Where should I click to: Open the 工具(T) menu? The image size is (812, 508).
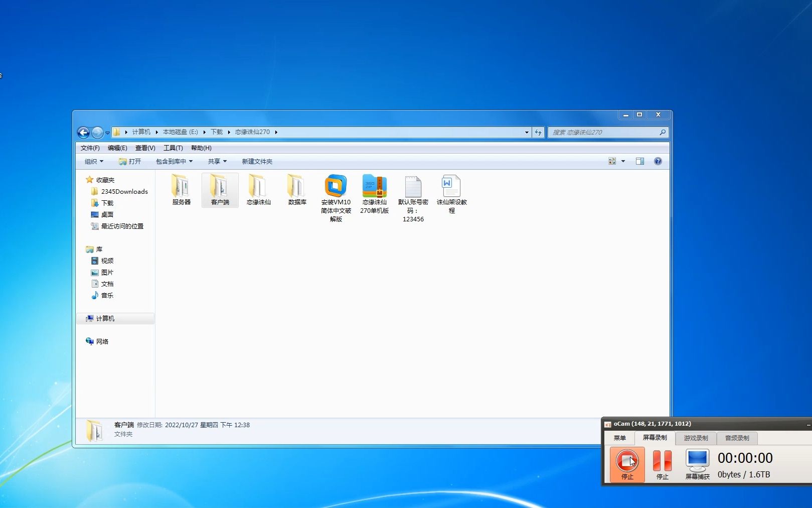(173, 148)
